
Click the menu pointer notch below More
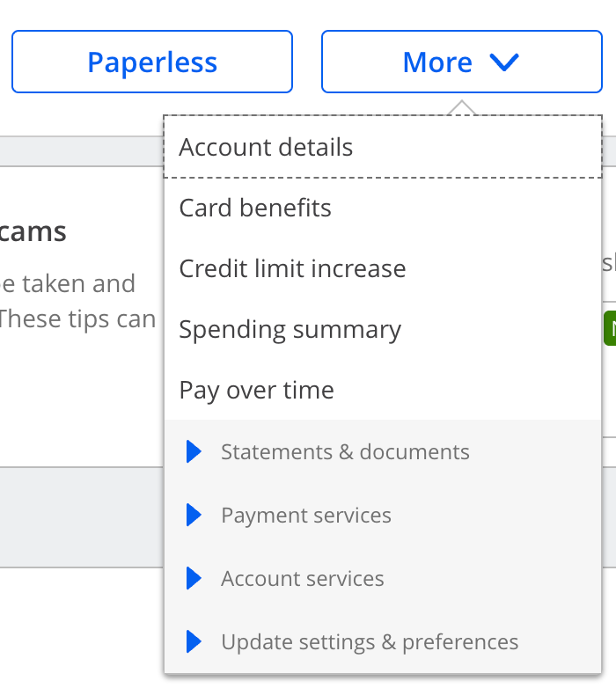pos(462,108)
